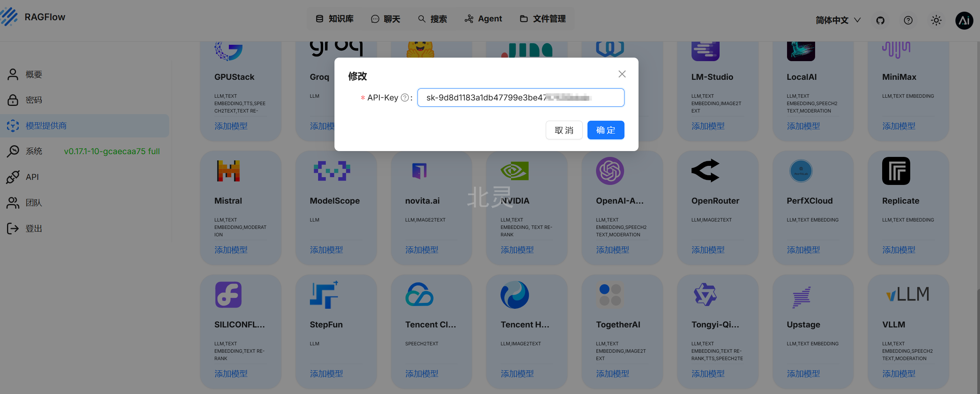The width and height of the screenshot is (980, 394).
Task: Click the VLLM logo icon
Action: 908,294
